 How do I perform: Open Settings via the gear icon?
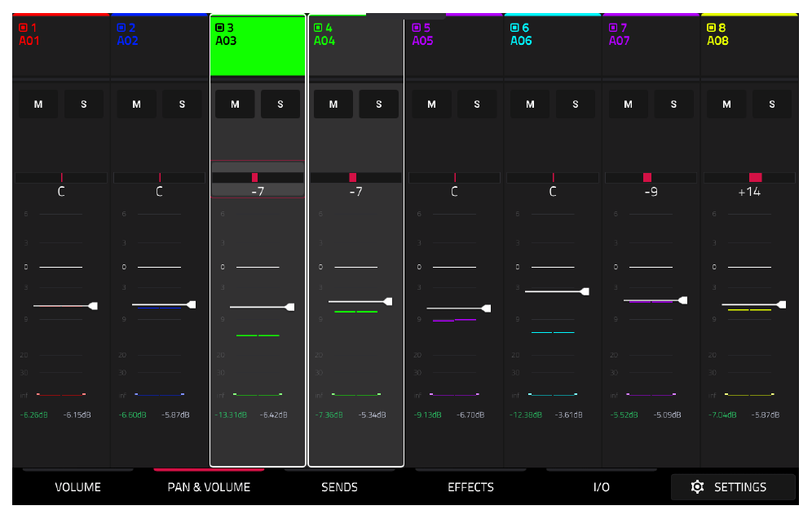698,487
